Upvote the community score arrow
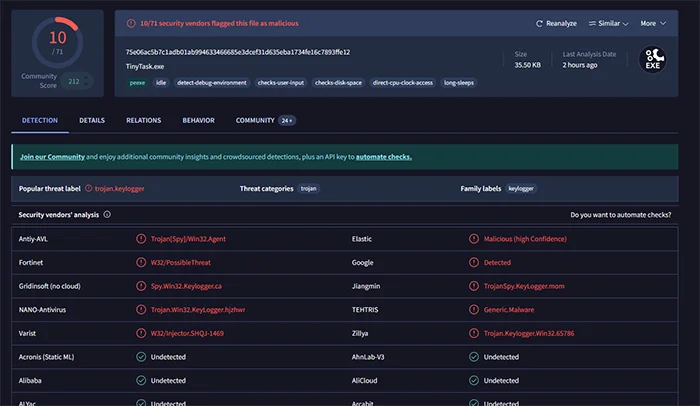Viewport: 700px width, 406px height. click(86, 77)
